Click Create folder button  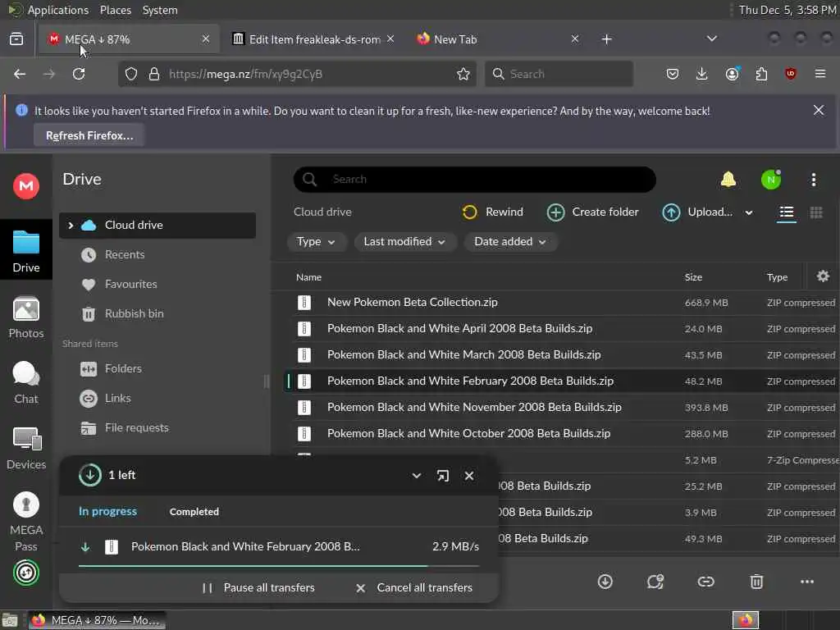(x=593, y=212)
